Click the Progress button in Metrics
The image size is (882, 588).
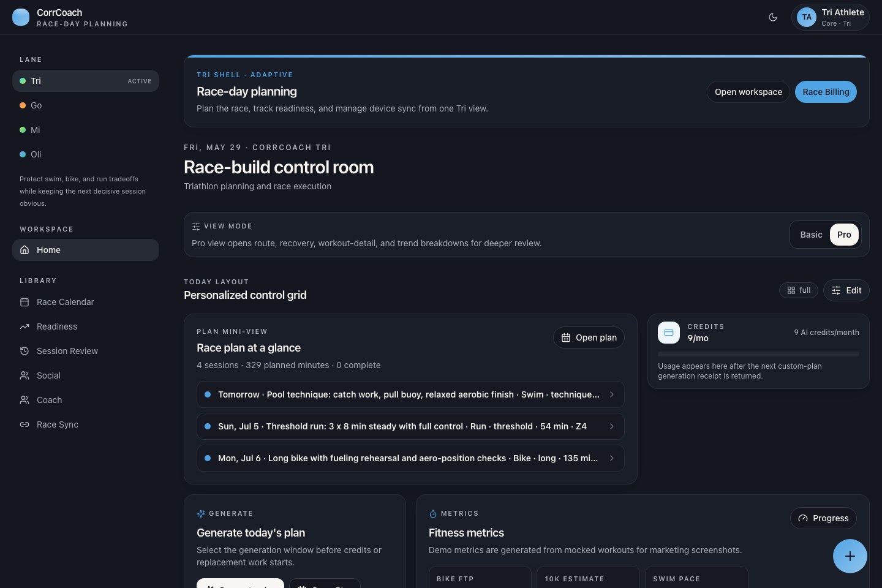823,518
